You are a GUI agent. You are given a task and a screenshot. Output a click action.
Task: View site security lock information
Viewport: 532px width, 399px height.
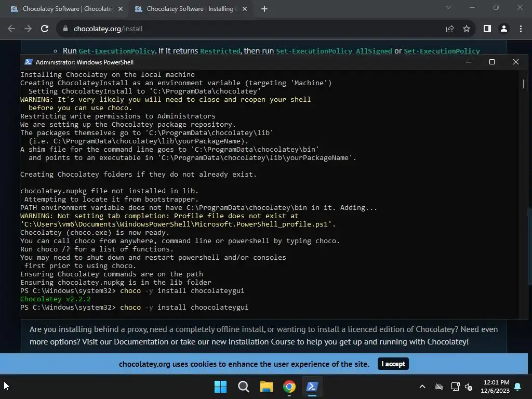pos(65,29)
